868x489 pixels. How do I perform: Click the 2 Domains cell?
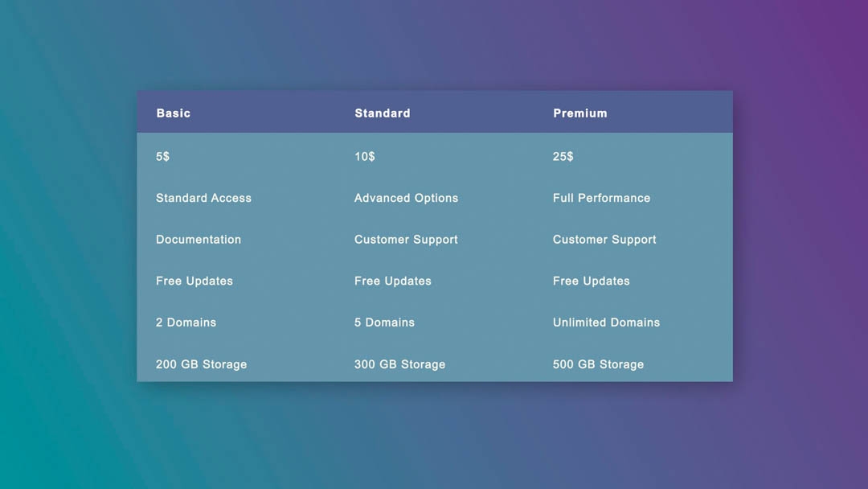click(x=186, y=323)
